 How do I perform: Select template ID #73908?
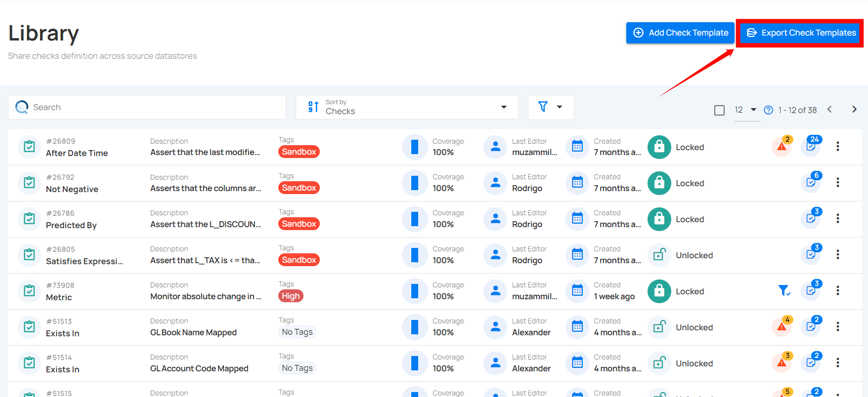(60, 285)
